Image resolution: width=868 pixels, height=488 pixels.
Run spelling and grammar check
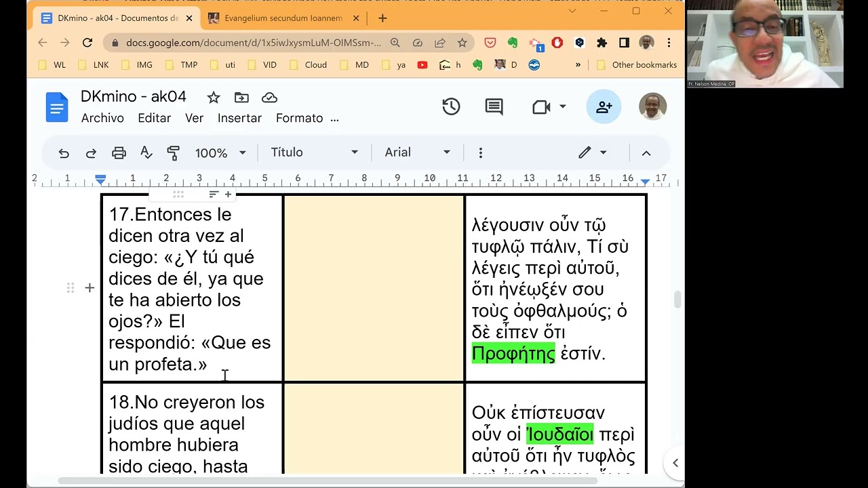[x=146, y=152]
